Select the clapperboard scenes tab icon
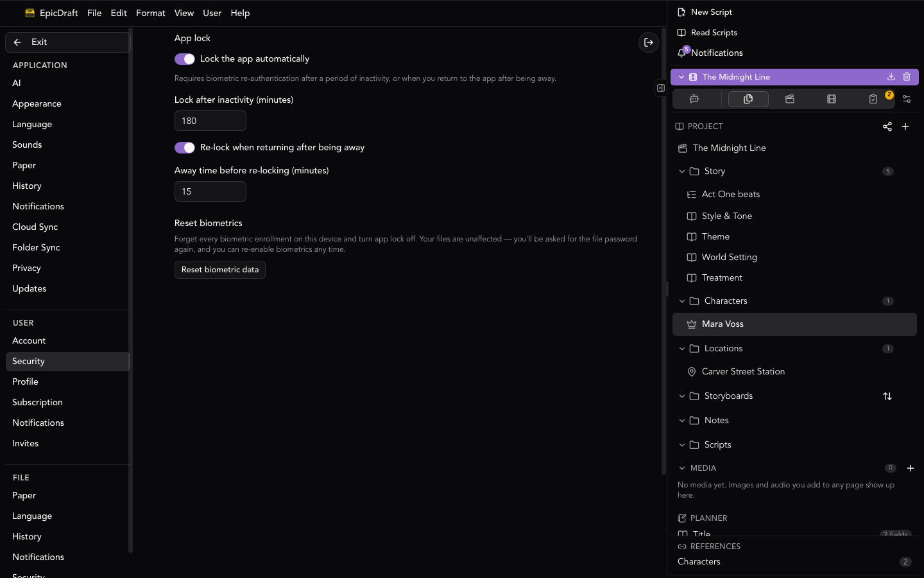This screenshot has width=924, height=578. pos(790,99)
